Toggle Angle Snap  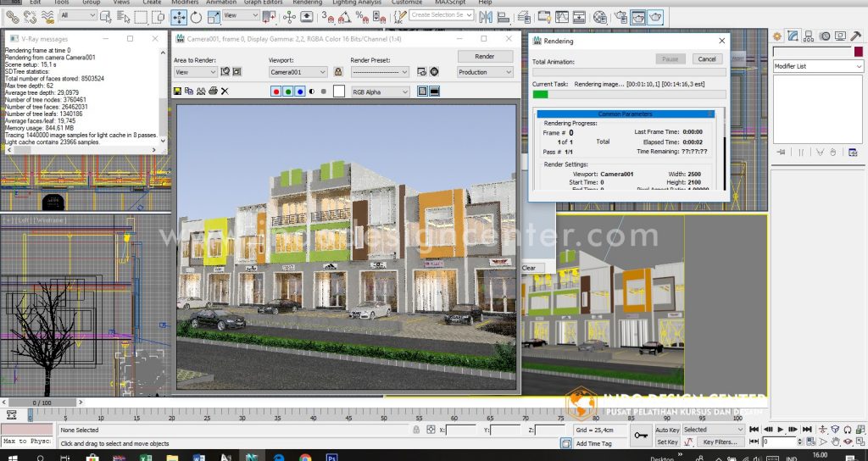click(345, 18)
